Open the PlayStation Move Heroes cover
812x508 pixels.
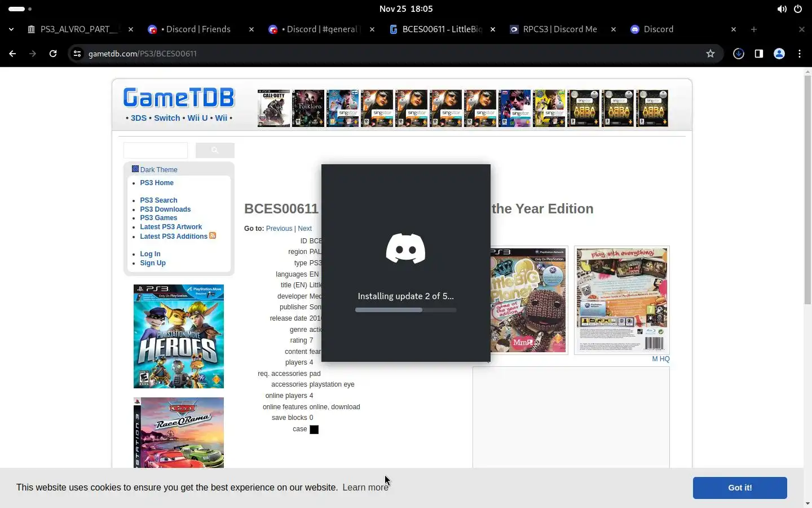coord(179,336)
